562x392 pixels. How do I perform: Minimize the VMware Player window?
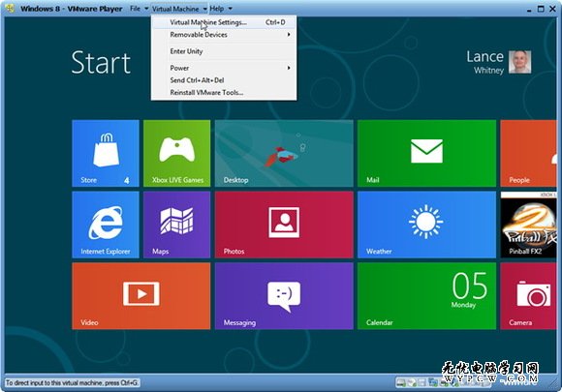529,10
